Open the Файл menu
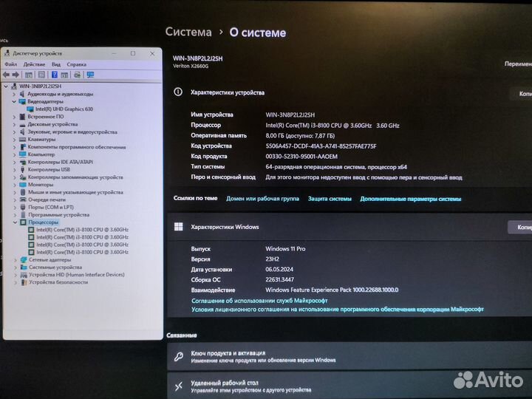The image size is (532, 399). pyautogui.click(x=11, y=64)
